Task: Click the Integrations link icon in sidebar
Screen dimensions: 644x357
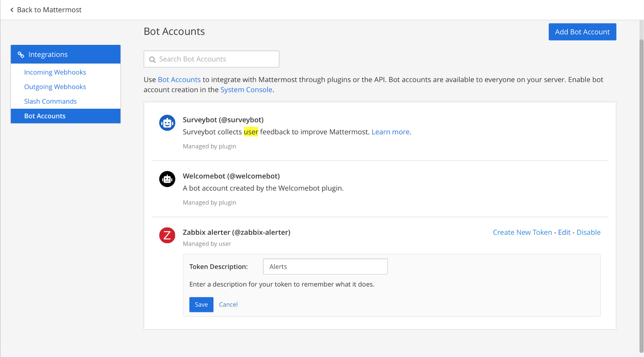Action: coord(21,55)
